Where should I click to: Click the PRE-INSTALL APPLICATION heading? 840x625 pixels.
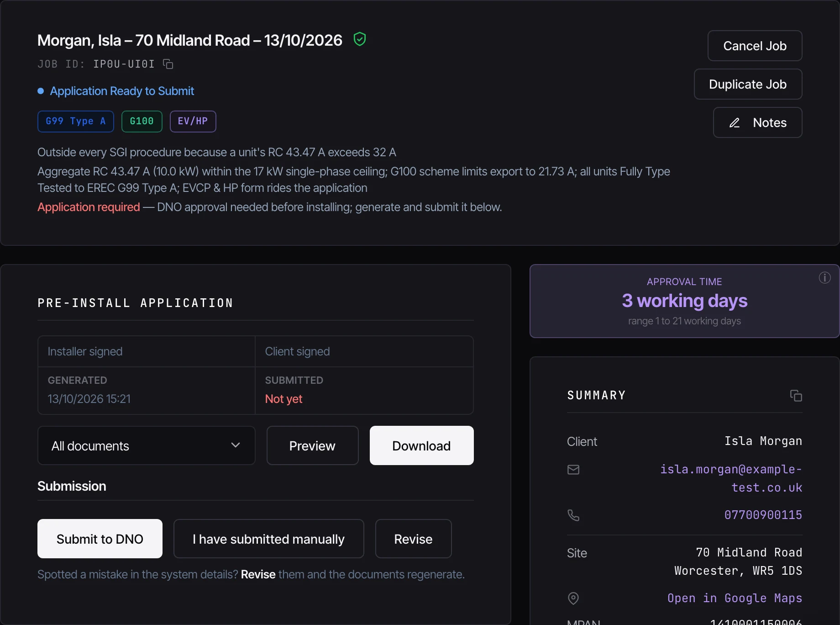click(x=136, y=303)
